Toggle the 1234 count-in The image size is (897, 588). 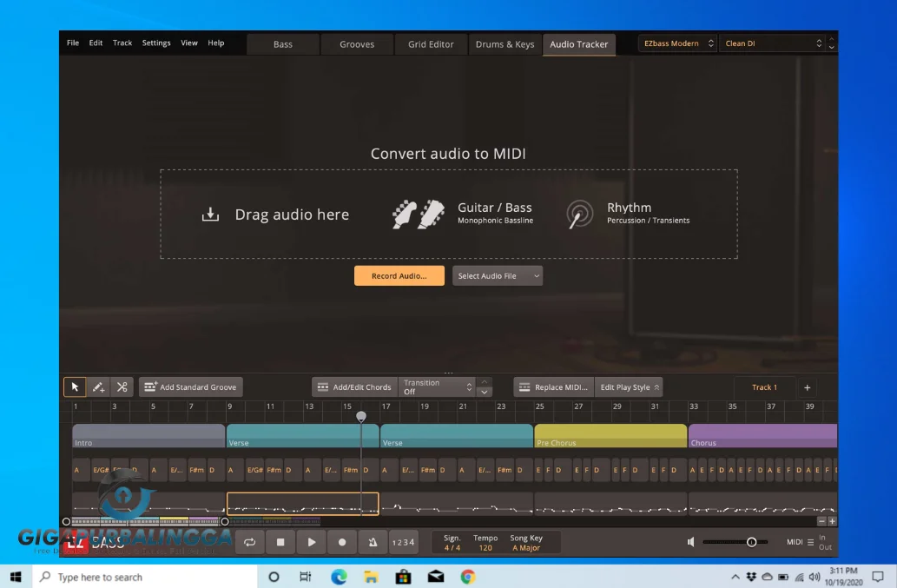tap(403, 542)
